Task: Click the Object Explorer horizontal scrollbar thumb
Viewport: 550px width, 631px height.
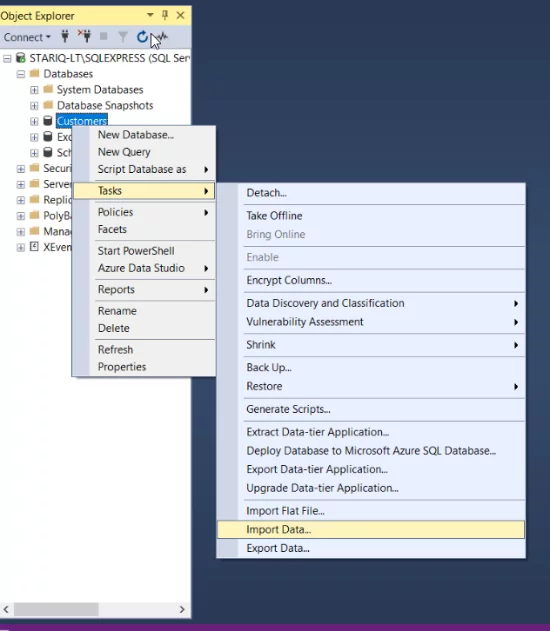Action: pyautogui.click(x=56, y=609)
